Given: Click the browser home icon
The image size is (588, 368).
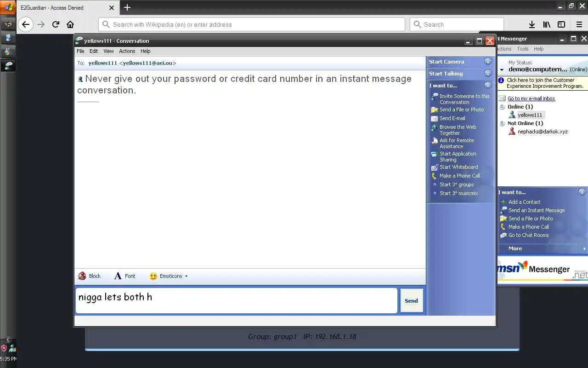Looking at the screenshot, I should click(70, 24).
